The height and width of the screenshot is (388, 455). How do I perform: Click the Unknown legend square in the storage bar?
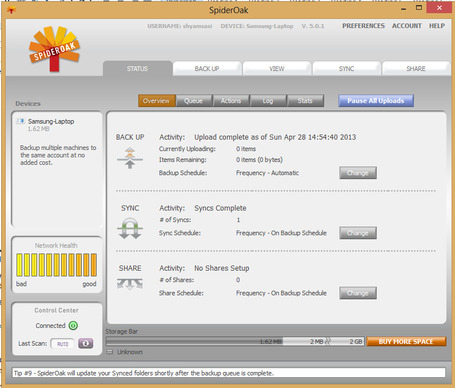pyautogui.click(x=110, y=352)
